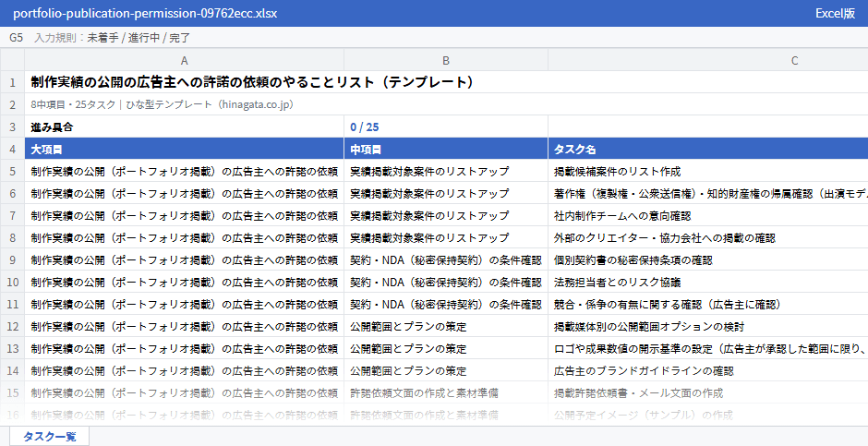Select row 15 header
The width and height of the screenshot is (868, 446).
(x=12, y=392)
